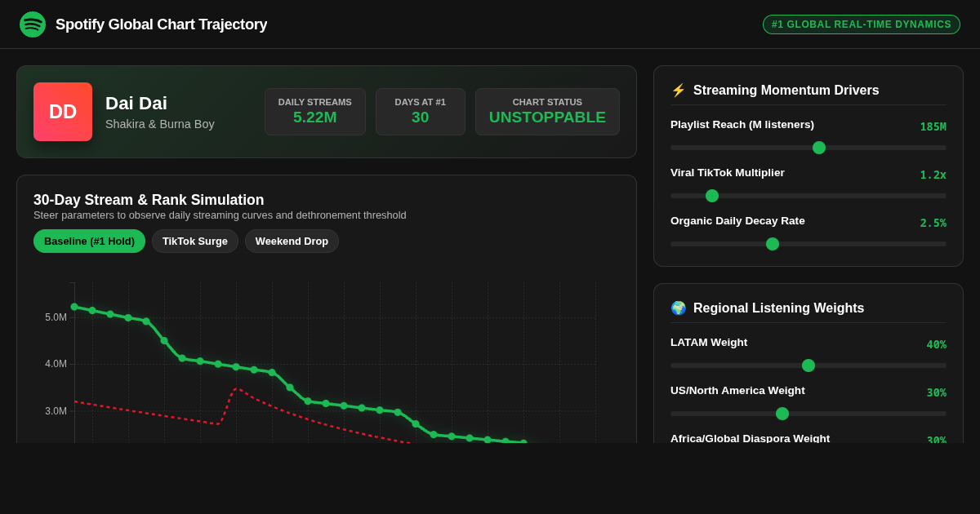Click the red dashed threshold line peak

point(237,389)
